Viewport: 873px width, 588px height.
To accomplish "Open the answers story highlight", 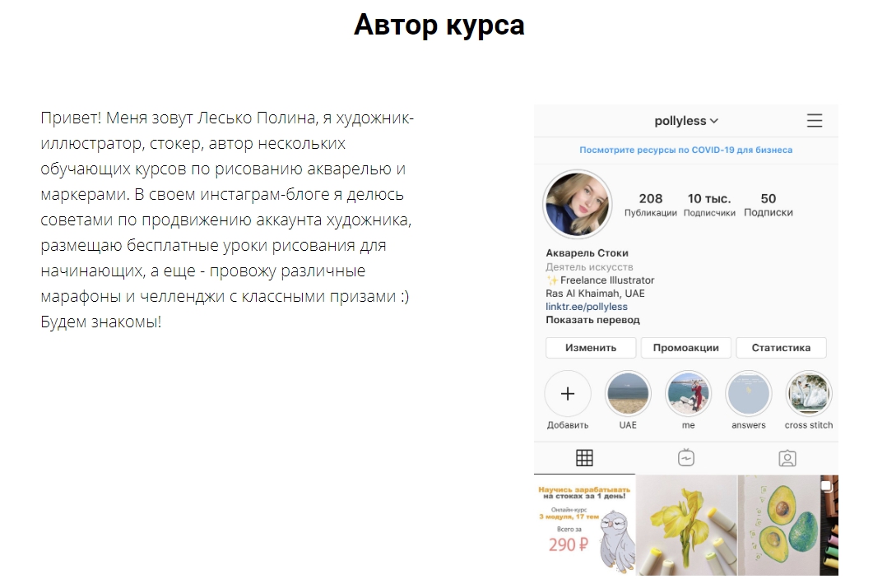I will click(x=748, y=394).
